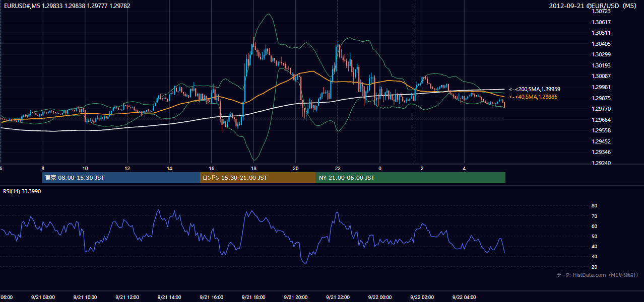Viewport: 644px width, 302px height.
Task: Click the RSI scale value 30
Action: pos(594,257)
